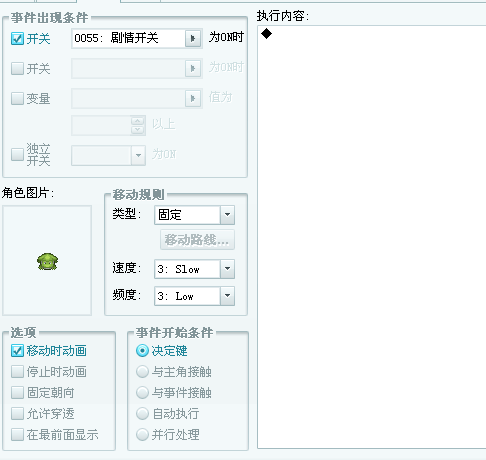Screen dimensions: 486x460
Task: Select the first diamond line in 执行内容
Action: 266,33
